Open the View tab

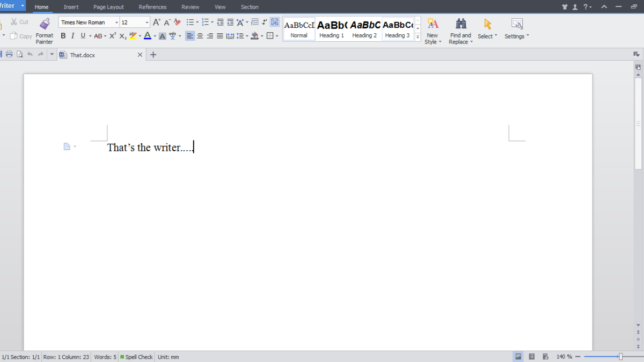[x=220, y=7]
